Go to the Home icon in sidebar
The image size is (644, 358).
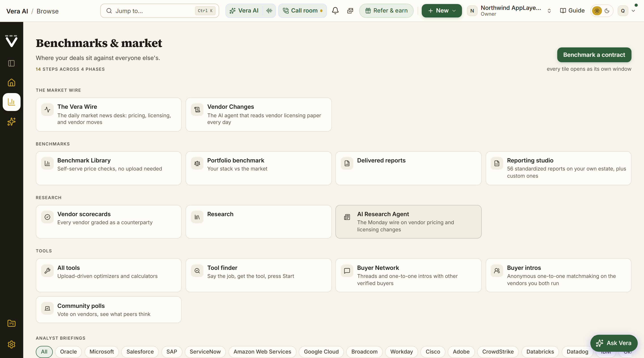[11, 83]
